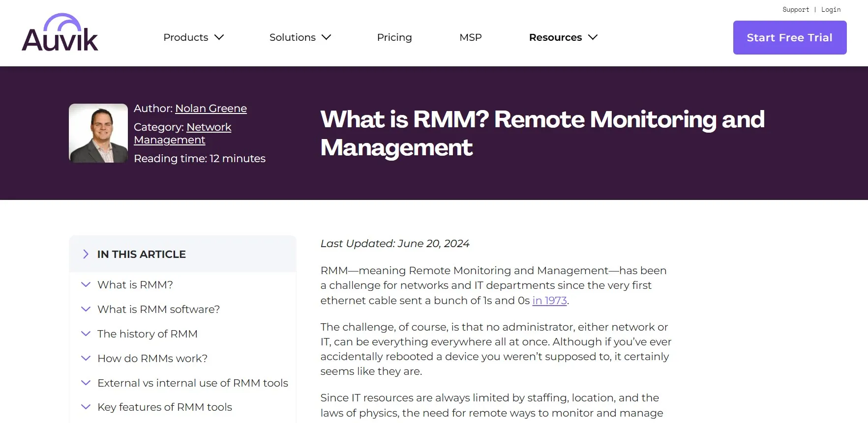Go to the Pricing page
Viewport: 868px width, 423px height.
pos(394,37)
